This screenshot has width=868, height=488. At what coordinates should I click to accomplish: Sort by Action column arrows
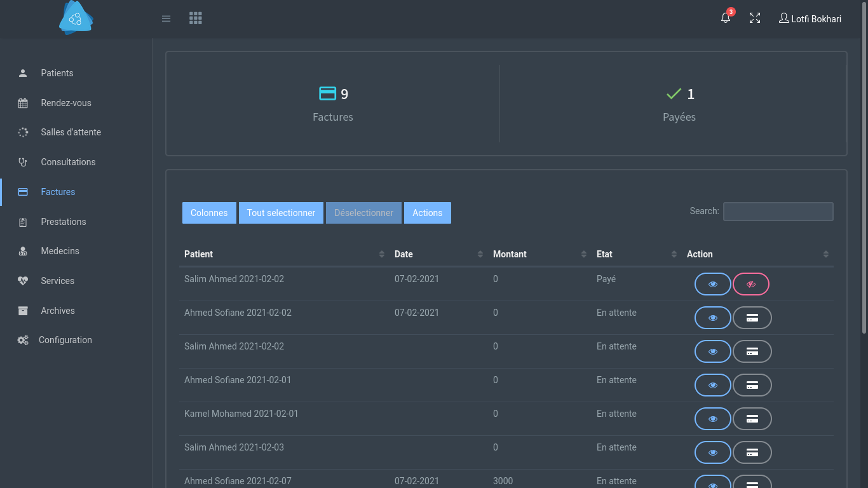pos(826,254)
